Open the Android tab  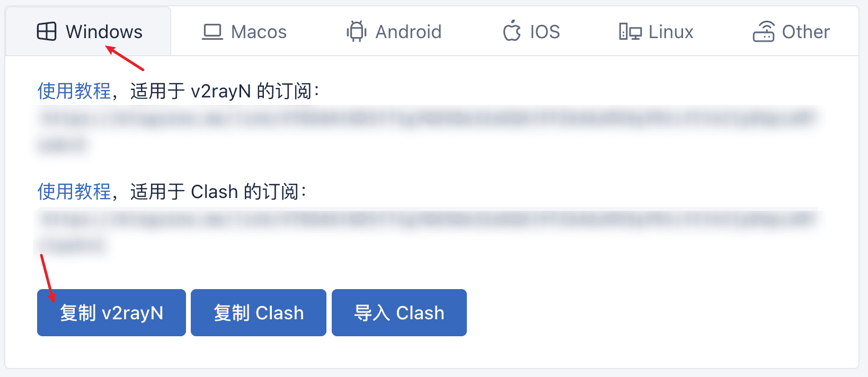point(394,32)
